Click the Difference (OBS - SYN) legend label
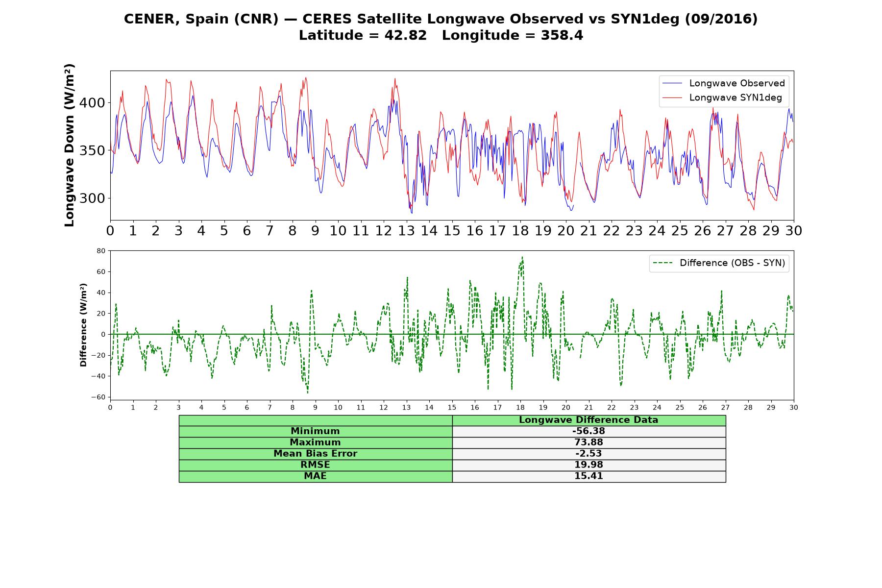The image size is (882, 588). pyautogui.click(x=732, y=263)
